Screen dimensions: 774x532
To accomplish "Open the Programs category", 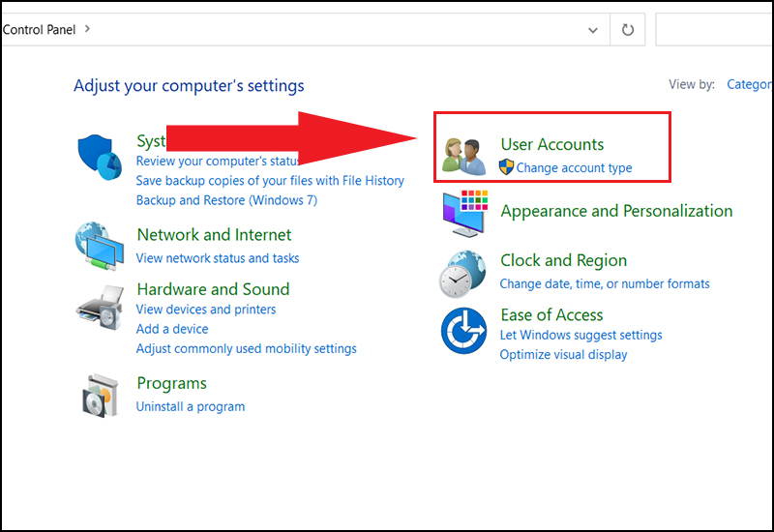I will [172, 383].
